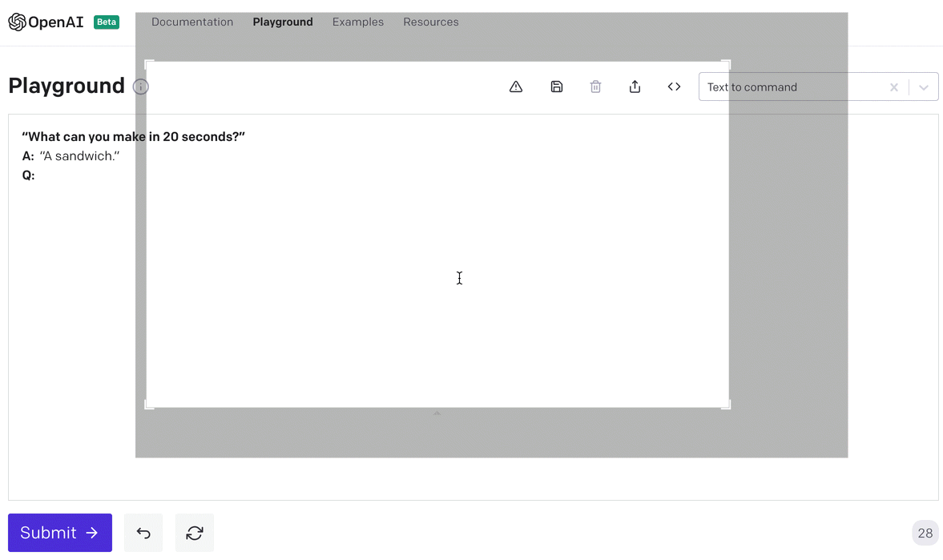Click the Beta badge
Image resolution: width=943 pixels, height=560 pixels.
(107, 22)
